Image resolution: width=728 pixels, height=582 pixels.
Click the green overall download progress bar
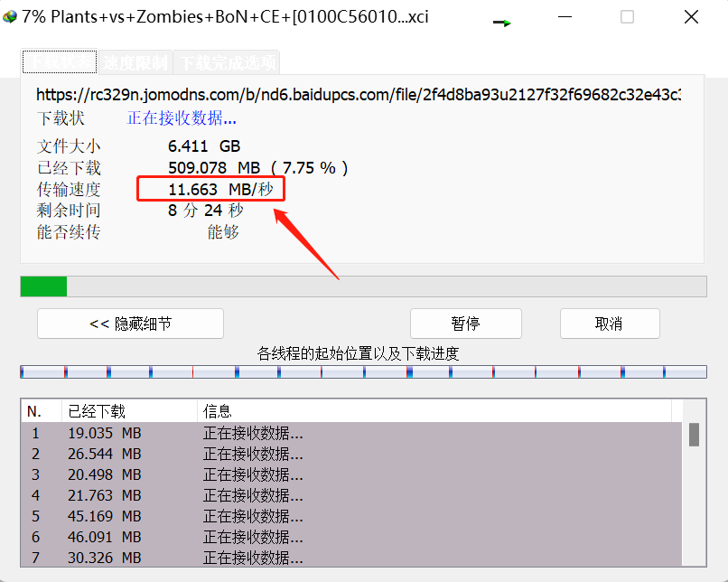click(x=363, y=286)
